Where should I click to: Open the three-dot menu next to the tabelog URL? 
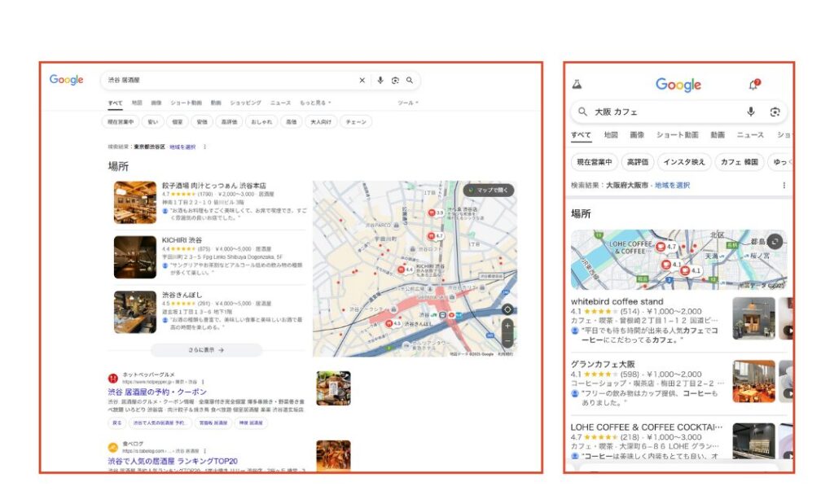point(204,451)
